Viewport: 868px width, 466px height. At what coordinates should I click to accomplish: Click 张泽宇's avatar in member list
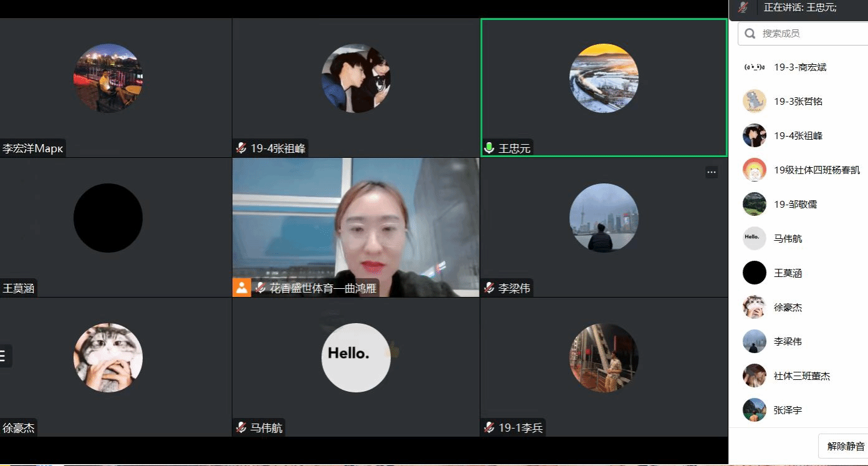coord(755,410)
